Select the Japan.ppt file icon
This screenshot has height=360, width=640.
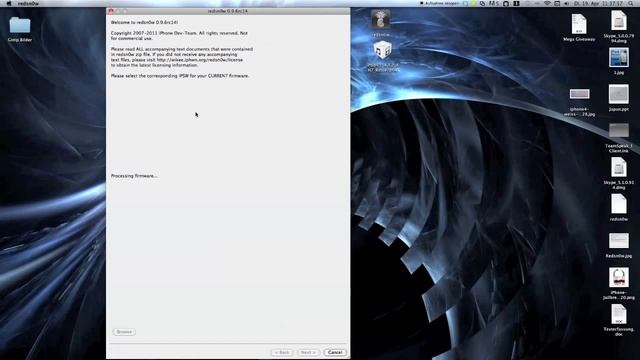(x=619, y=94)
